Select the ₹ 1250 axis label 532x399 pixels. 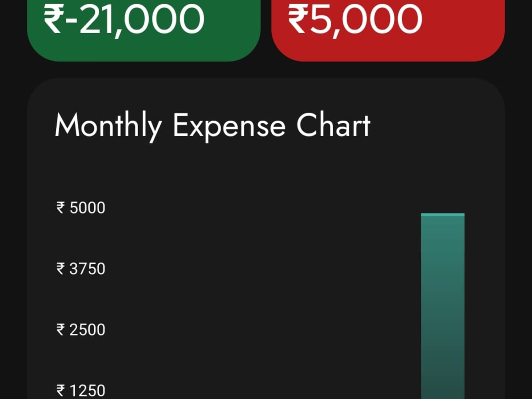click(x=81, y=390)
